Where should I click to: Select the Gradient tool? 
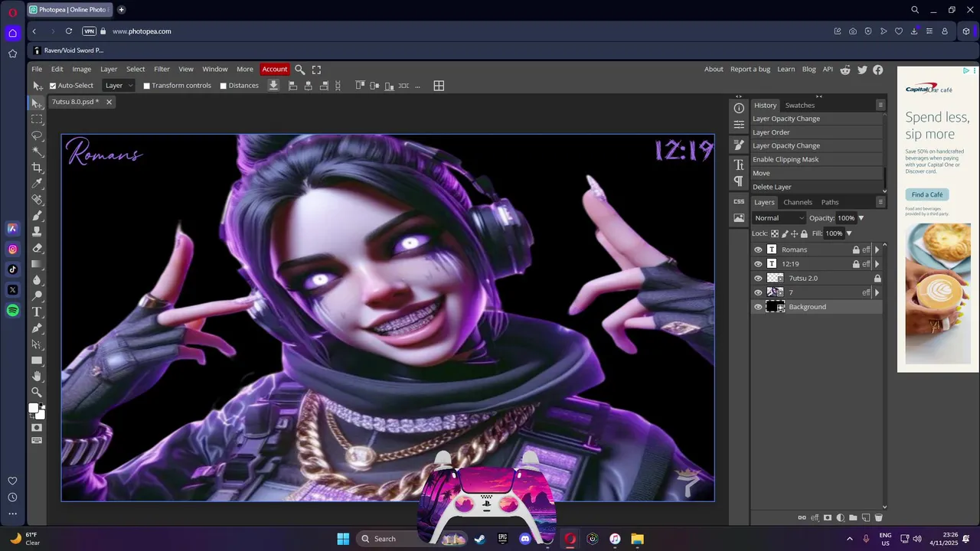coord(37,264)
